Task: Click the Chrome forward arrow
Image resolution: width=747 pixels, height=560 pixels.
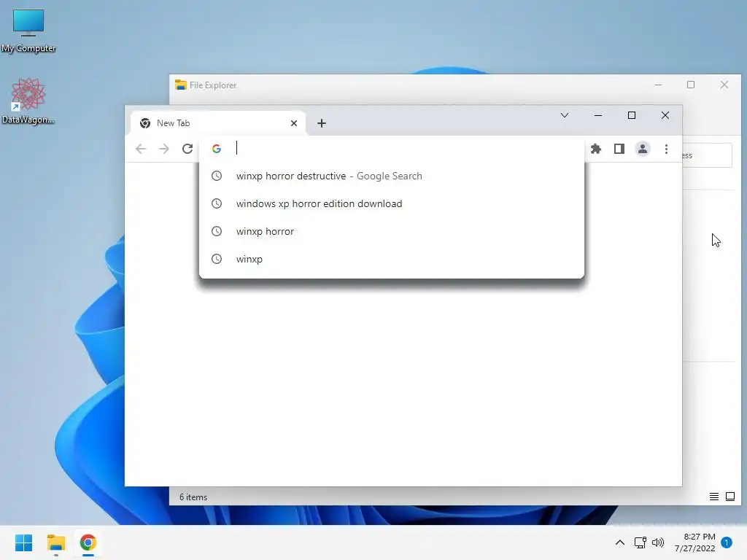Action: [x=164, y=149]
